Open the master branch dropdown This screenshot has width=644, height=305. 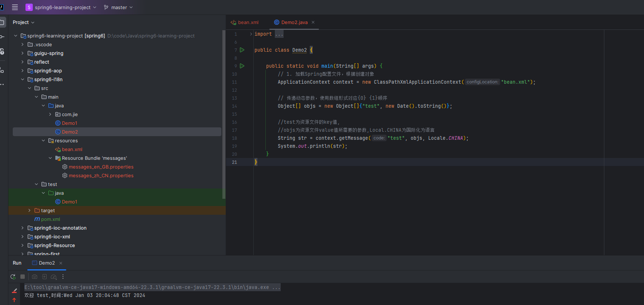(118, 7)
